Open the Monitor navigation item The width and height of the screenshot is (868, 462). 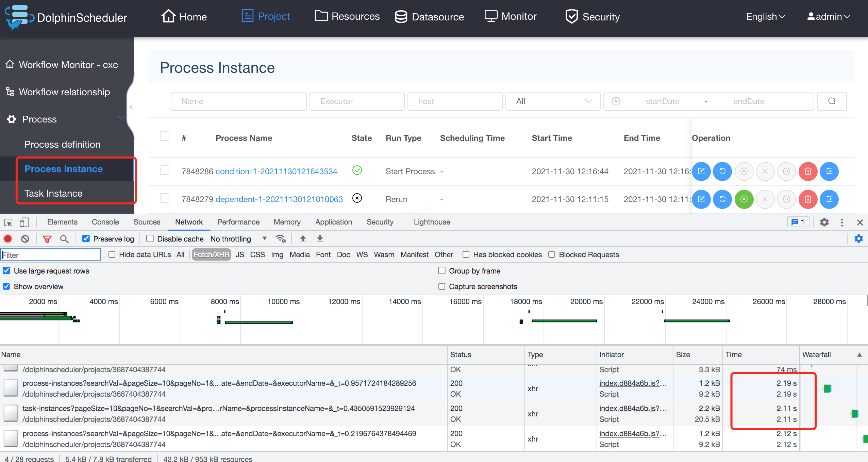coord(511,16)
